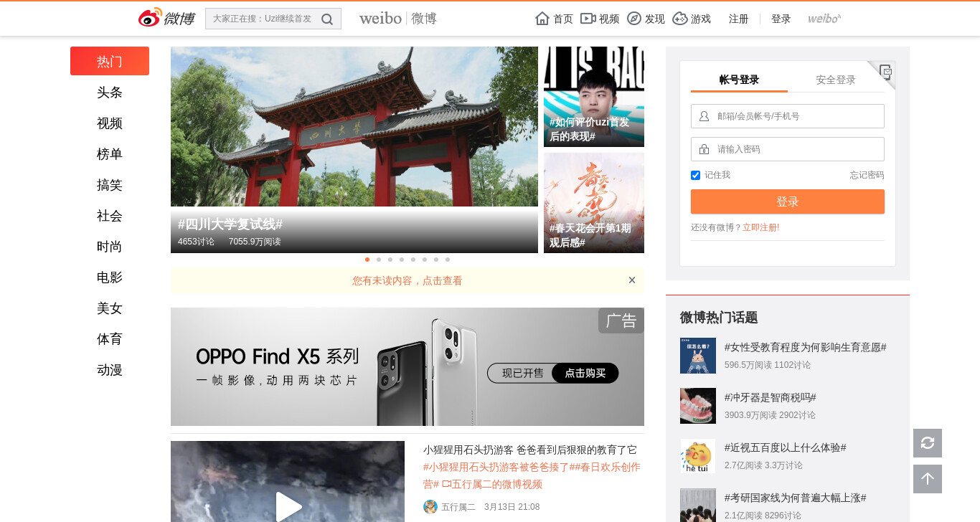Screen dimensions: 980x522
Task: Select the 动漫 category
Action: [x=110, y=369]
